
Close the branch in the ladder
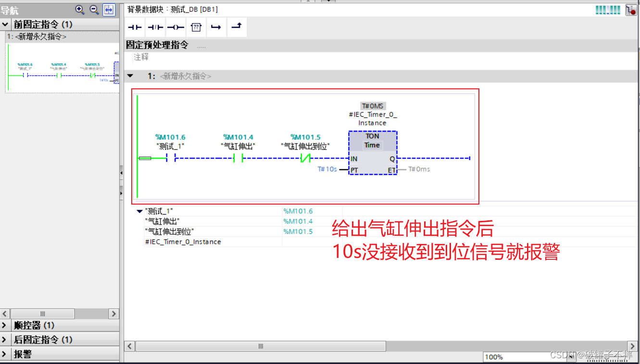pos(236,27)
